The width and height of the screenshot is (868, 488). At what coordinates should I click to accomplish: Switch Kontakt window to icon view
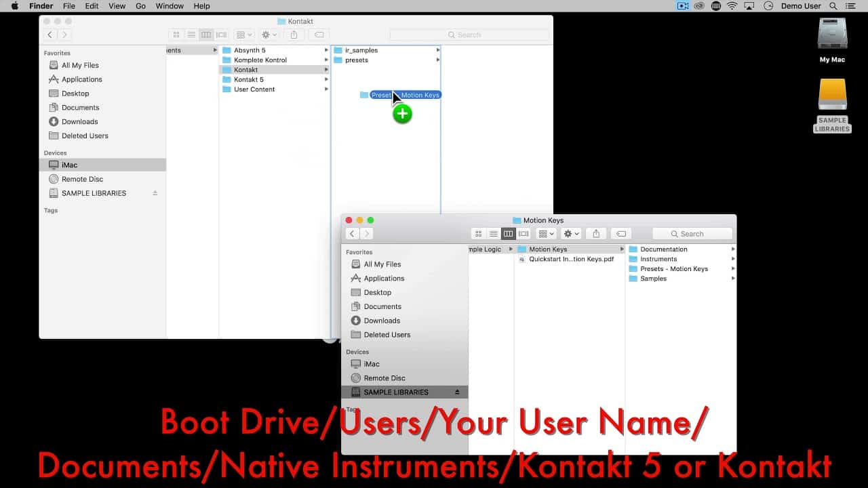176,35
